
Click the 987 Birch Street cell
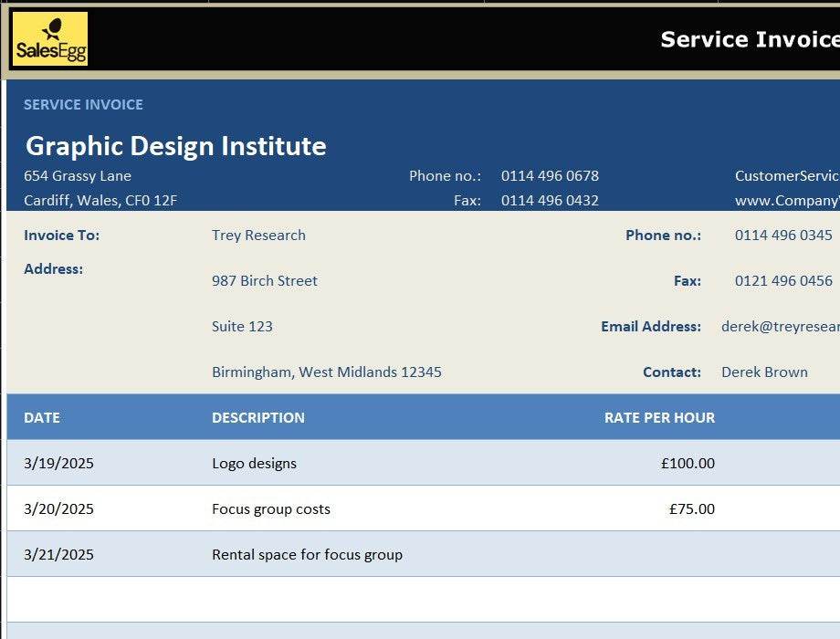(x=265, y=281)
